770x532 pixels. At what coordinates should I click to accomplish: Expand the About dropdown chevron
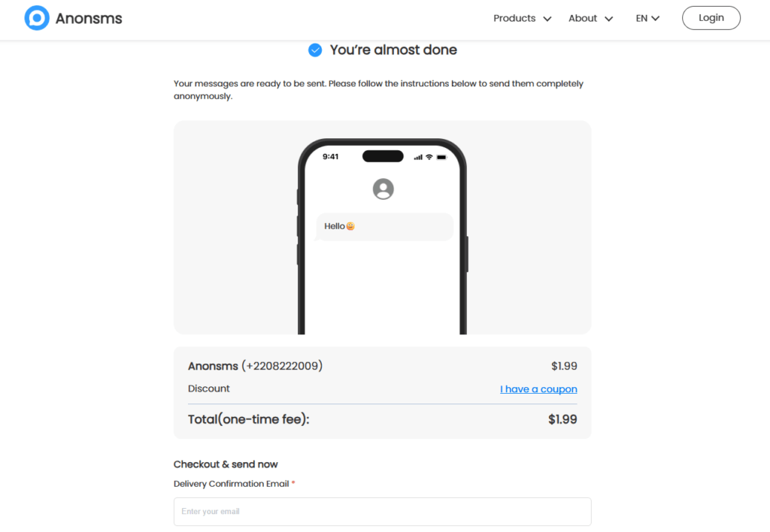tap(608, 19)
